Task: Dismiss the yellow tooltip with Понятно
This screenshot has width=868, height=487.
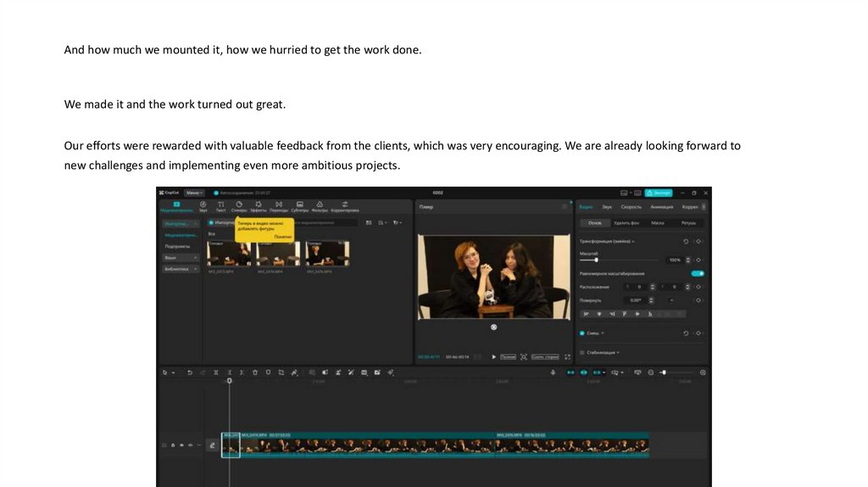Action: click(282, 237)
